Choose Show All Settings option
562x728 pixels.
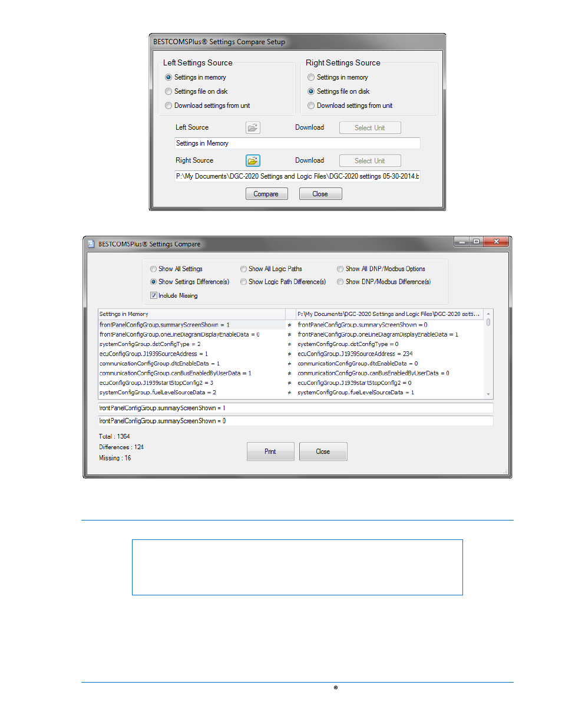tap(153, 269)
